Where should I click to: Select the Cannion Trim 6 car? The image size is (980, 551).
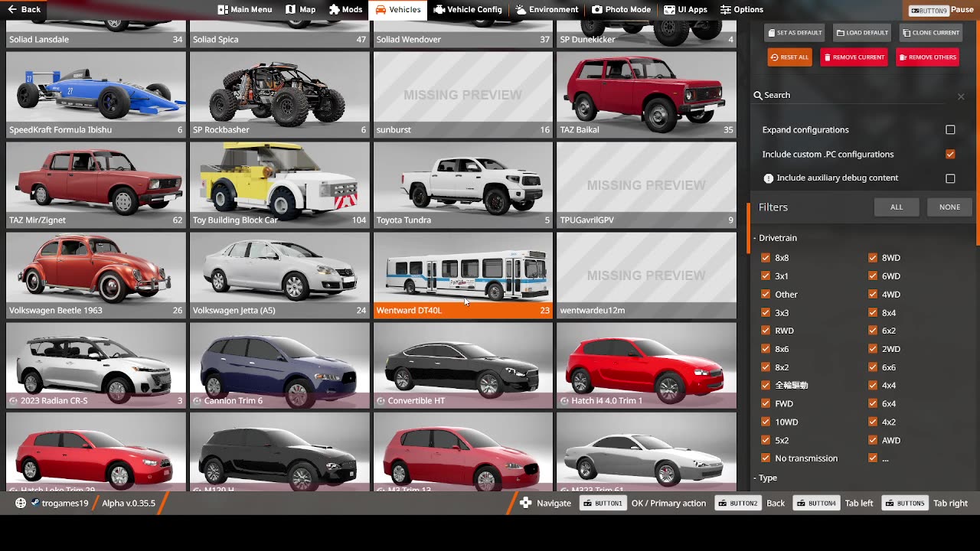tap(279, 365)
